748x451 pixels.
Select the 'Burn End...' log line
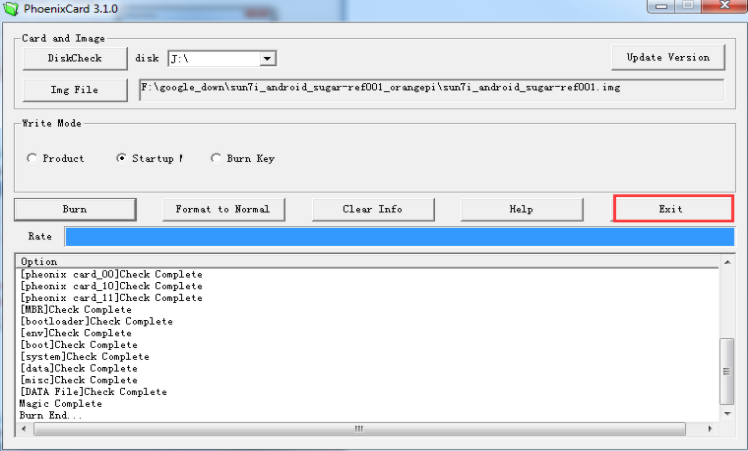point(51,415)
